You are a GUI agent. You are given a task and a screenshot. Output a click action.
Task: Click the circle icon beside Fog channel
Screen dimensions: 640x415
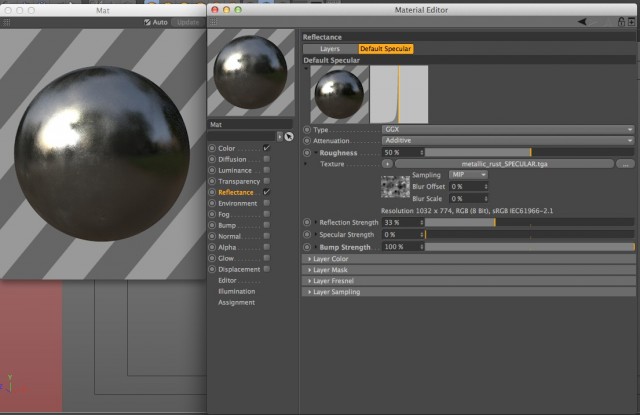212,214
